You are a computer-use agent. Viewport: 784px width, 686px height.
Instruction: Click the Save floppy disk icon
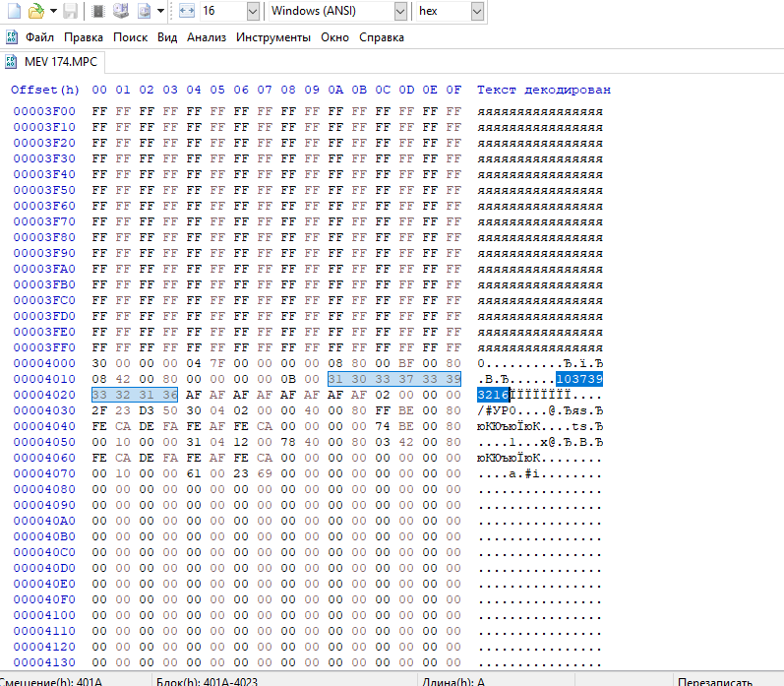[x=70, y=12]
